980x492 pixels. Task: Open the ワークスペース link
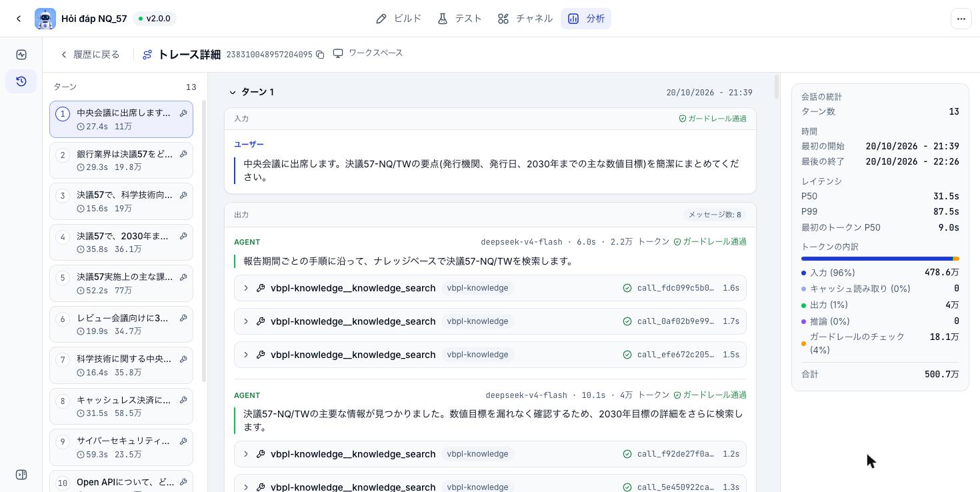(x=368, y=53)
